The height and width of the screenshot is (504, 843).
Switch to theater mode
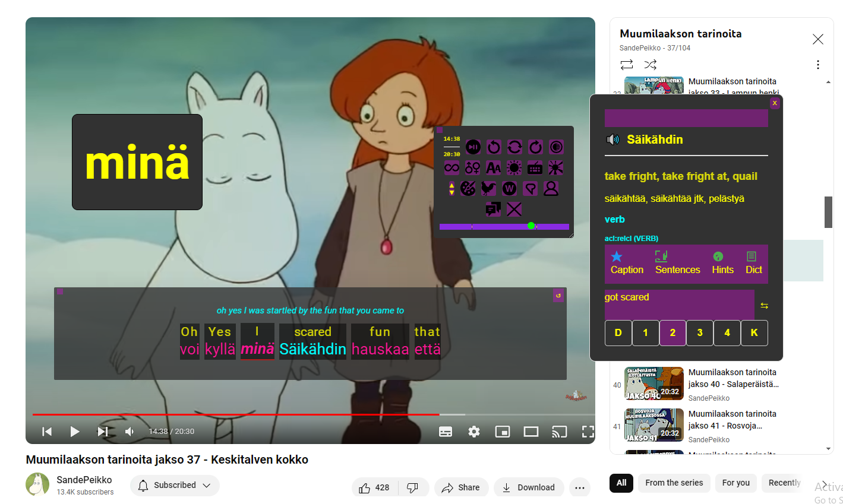[531, 432]
